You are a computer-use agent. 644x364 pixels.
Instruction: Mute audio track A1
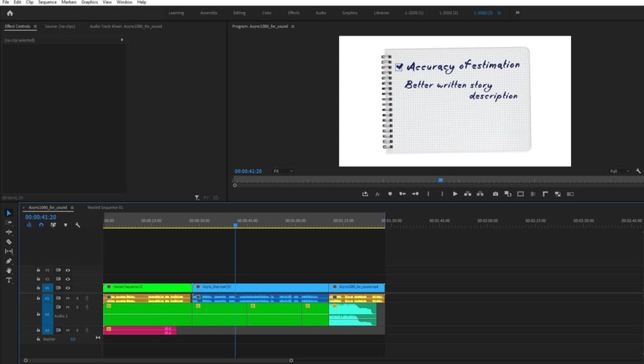click(68, 299)
